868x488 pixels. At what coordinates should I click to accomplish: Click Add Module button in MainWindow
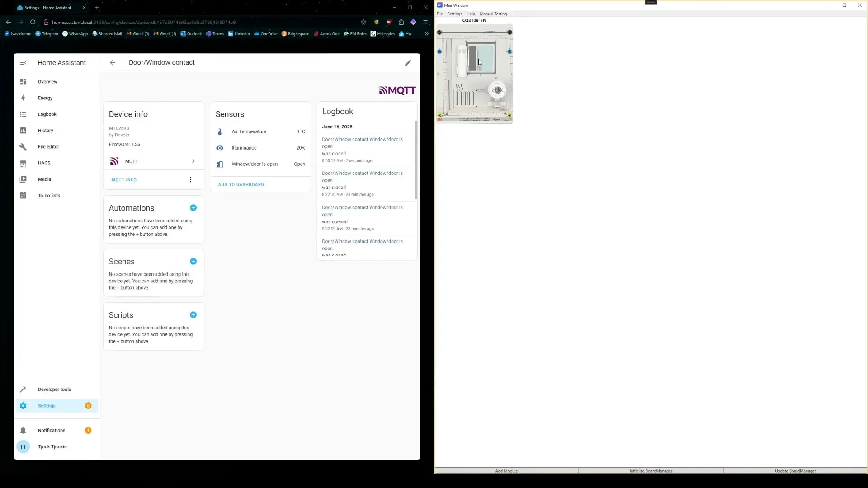pyautogui.click(x=506, y=471)
